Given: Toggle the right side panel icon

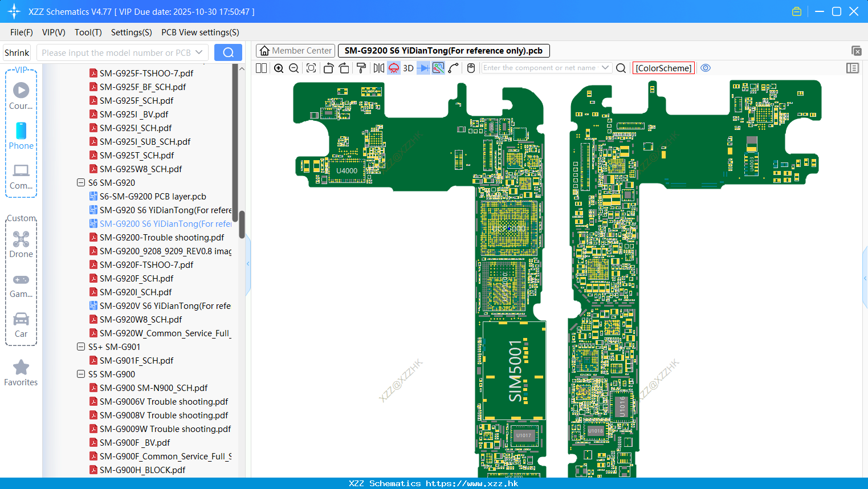Looking at the screenshot, I should 853,68.
